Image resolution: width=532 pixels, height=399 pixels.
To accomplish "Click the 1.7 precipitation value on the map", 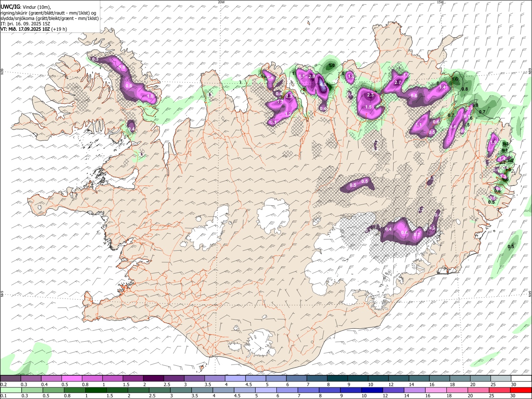I will (x=280, y=102).
